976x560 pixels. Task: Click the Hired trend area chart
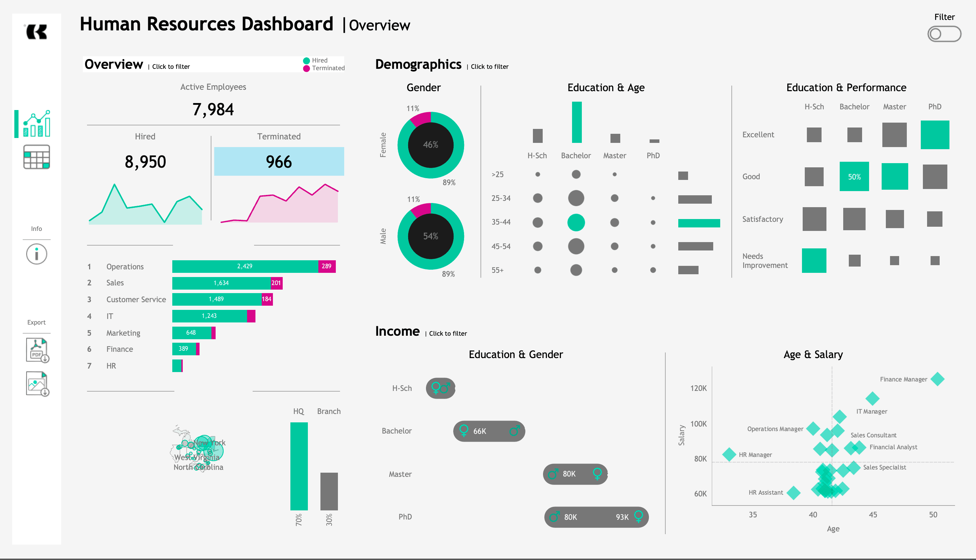pyautogui.click(x=145, y=204)
